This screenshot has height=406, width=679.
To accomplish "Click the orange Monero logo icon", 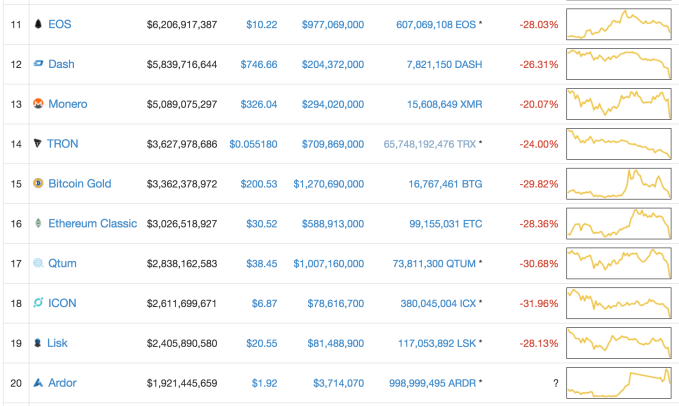I will pyautogui.click(x=38, y=104).
